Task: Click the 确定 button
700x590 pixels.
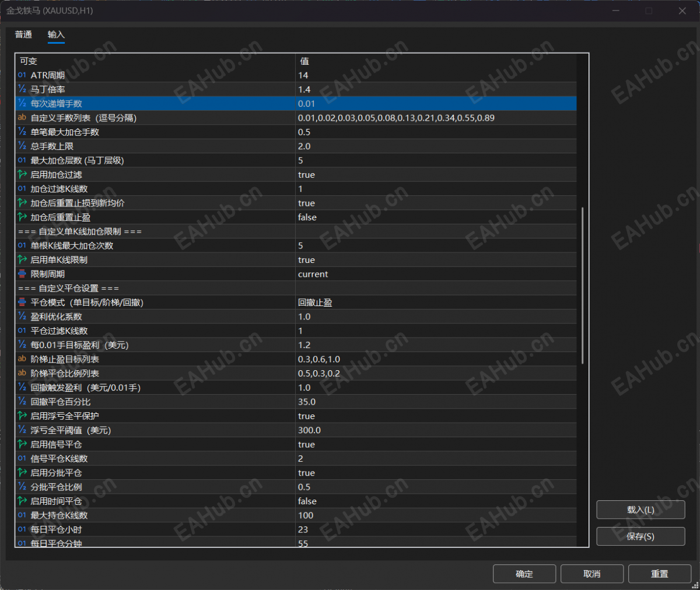Action: 524,574
